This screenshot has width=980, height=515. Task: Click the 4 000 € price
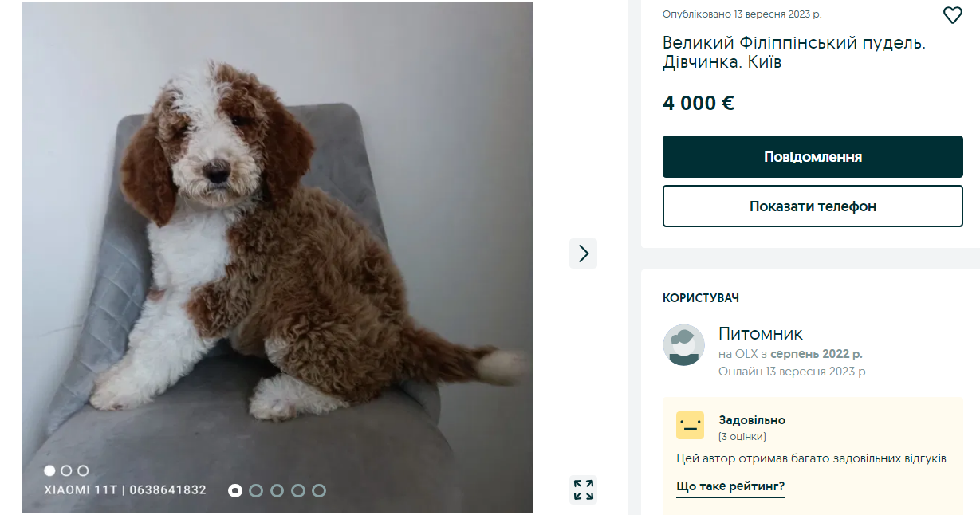coord(698,103)
